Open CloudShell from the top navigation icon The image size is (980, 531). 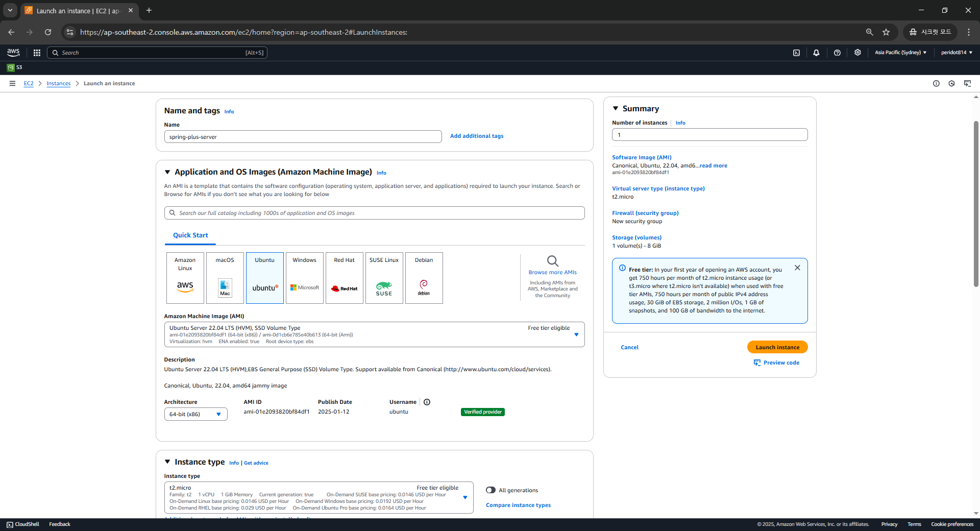pyautogui.click(x=796, y=53)
